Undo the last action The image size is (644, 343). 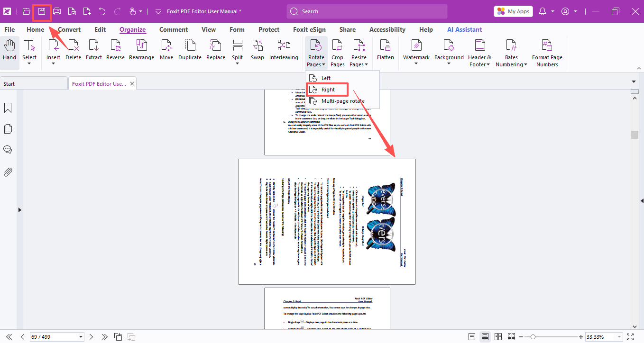(x=102, y=11)
